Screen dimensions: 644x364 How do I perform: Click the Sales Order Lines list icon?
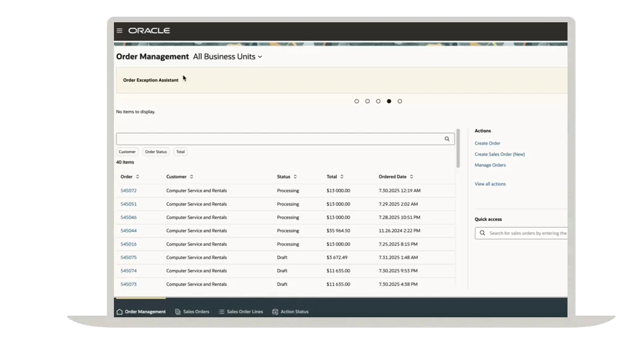click(x=221, y=312)
